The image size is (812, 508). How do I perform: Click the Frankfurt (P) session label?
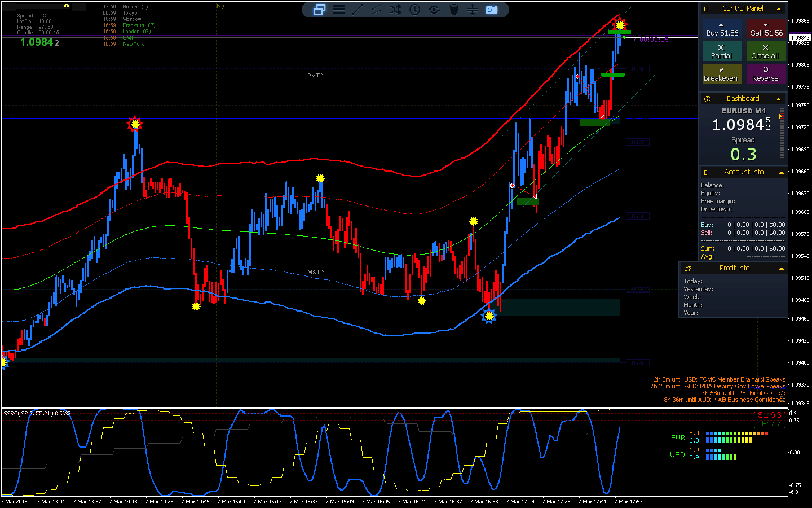pyautogui.click(x=139, y=25)
